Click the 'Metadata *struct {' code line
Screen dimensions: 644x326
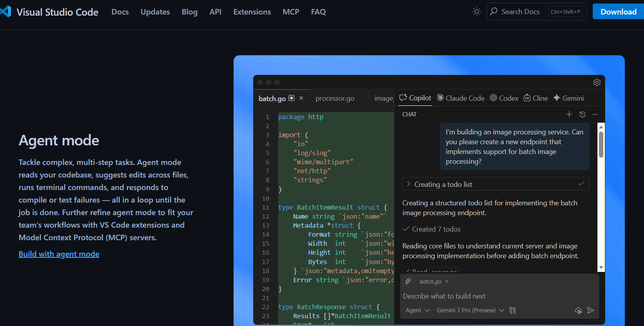point(327,225)
